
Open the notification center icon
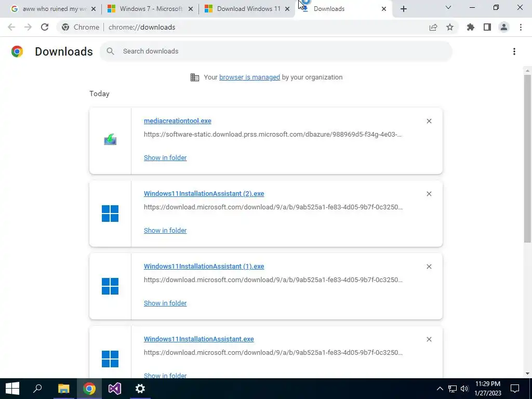tap(515, 389)
